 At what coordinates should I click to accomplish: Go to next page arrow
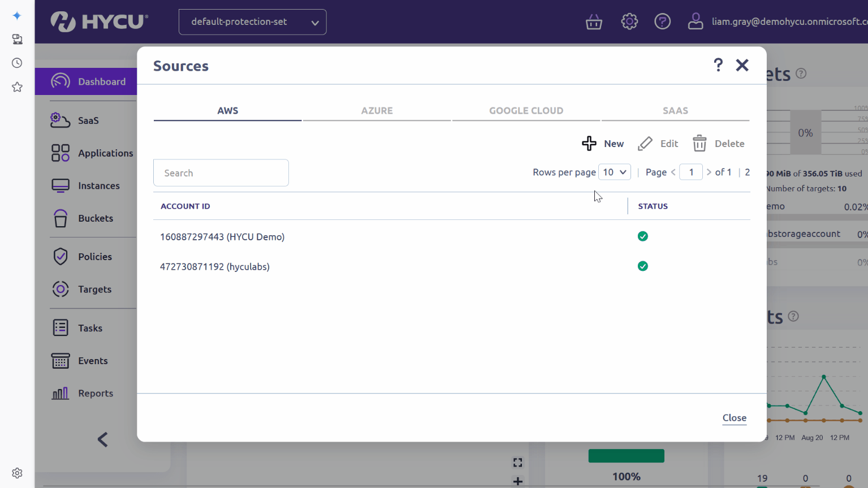pyautogui.click(x=709, y=172)
